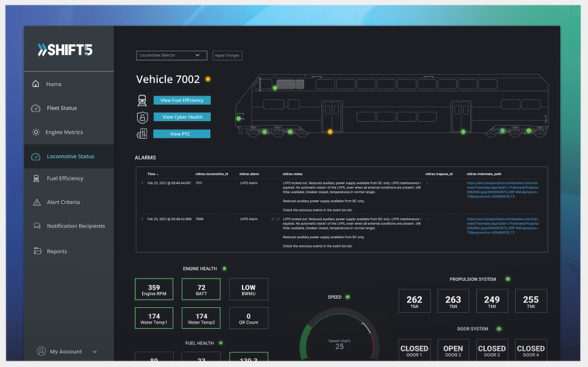This screenshot has width=588, height=367.
Task: Click the Door System green status indicator
Action: click(x=499, y=329)
